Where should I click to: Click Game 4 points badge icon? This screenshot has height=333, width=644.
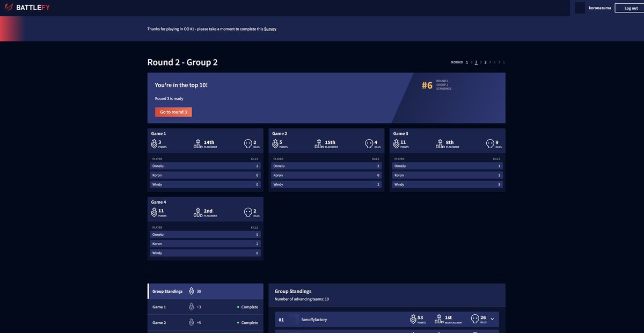pyautogui.click(x=154, y=212)
